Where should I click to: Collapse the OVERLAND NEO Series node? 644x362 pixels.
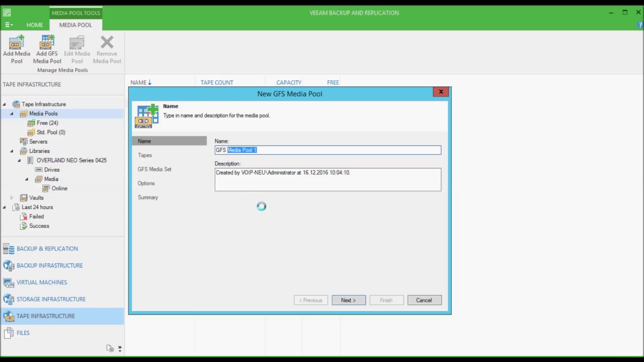19,160
